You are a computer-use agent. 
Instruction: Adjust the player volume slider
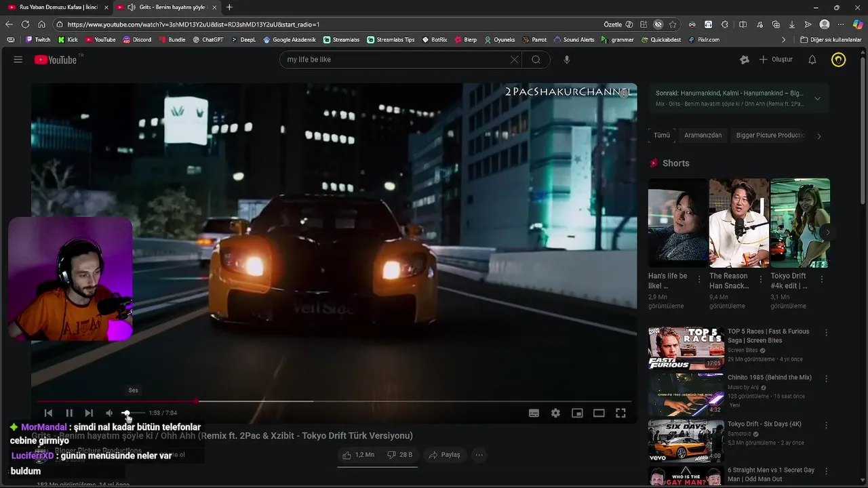(x=132, y=413)
